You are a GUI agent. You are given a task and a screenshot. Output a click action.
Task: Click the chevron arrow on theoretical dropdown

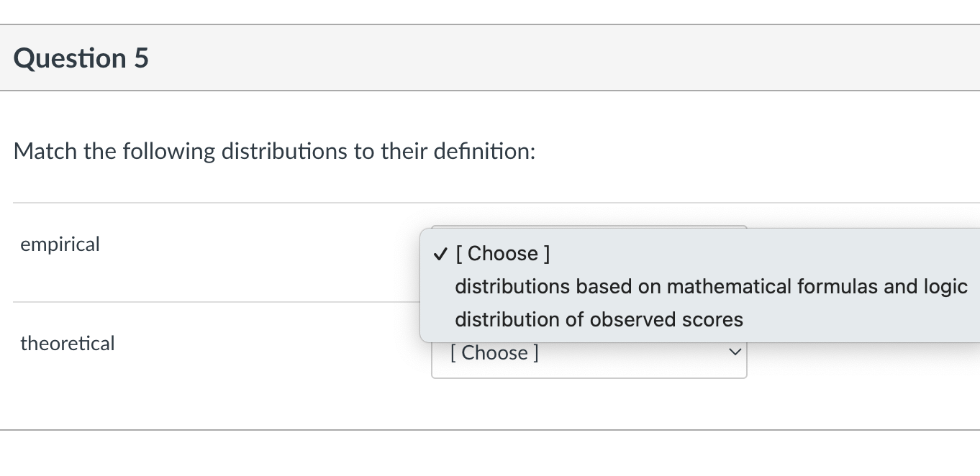734,353
